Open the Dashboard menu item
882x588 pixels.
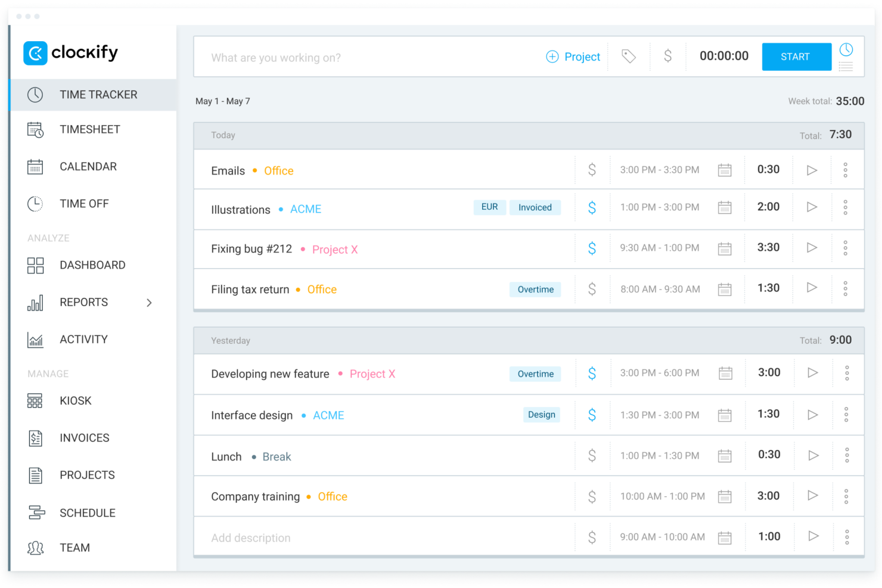(x=92, y=265)
